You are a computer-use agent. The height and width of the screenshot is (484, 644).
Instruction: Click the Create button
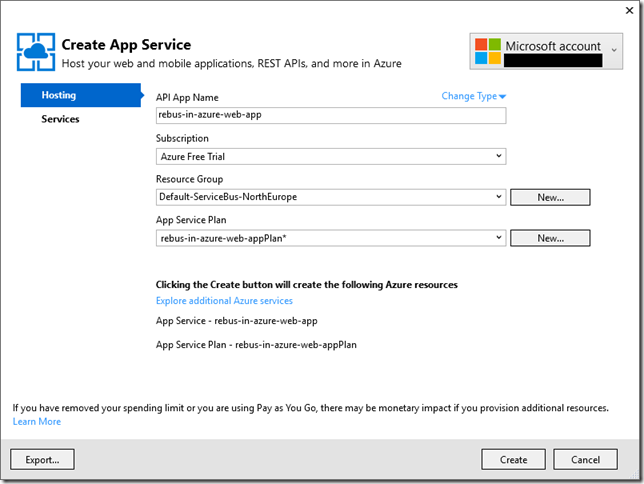click(x=513, y=459)
